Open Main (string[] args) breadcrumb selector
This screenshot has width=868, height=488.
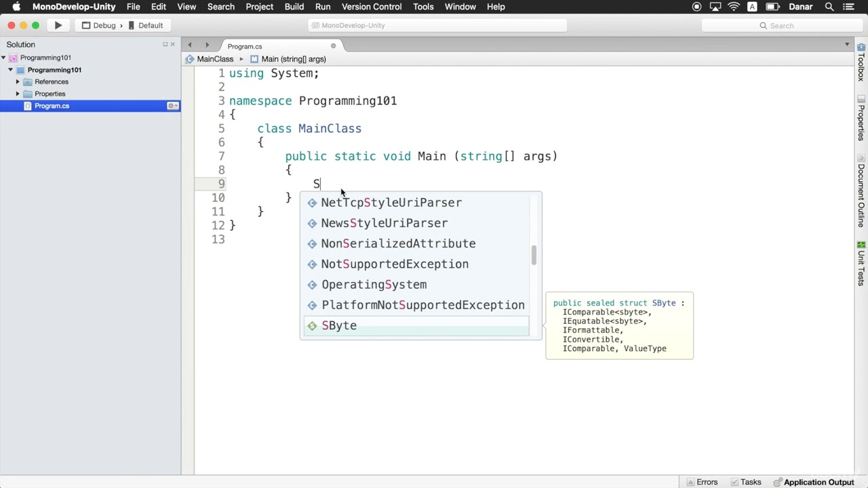point(288,59)
